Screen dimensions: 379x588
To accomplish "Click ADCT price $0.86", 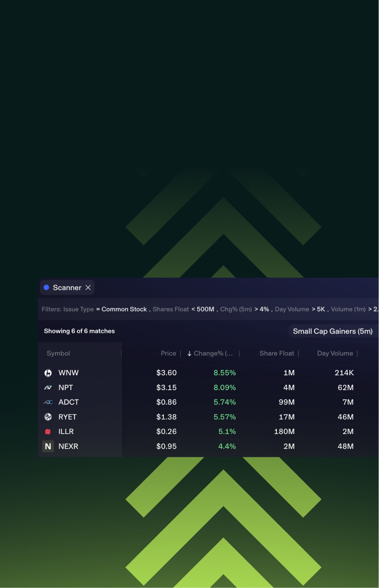I will (166, 402).
